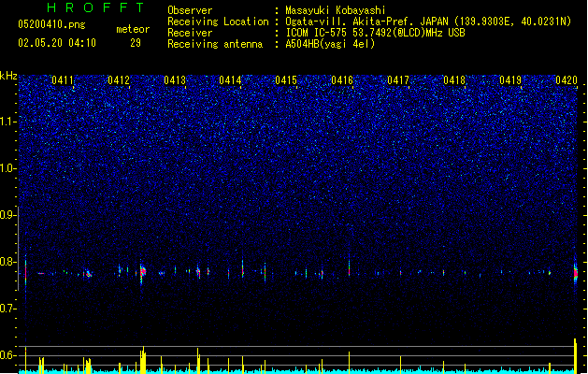Screen dimensions: 588x374
Task: Select the file name 05200410.png
Action: (51, 24)
